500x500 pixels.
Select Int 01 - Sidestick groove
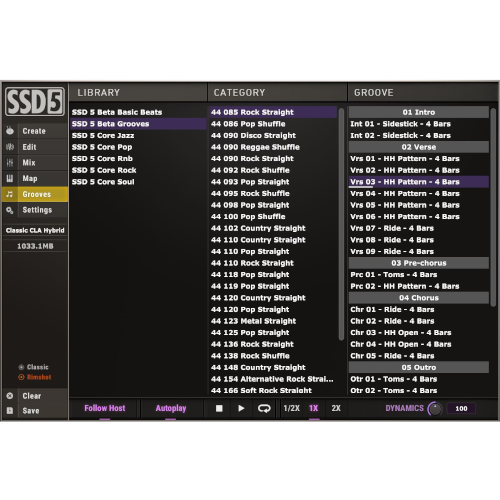pyautogui.click(x=419, y=124)
